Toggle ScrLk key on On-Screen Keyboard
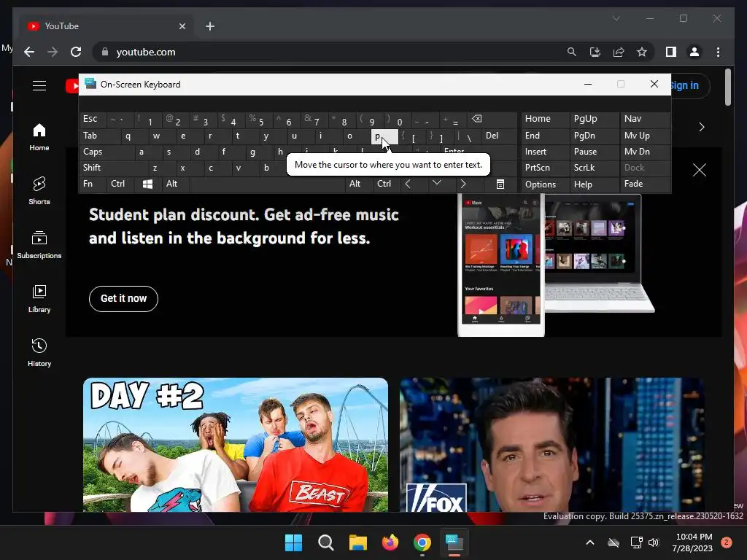The height and width of the screenshot is (560, 747). tap(594, 168)
